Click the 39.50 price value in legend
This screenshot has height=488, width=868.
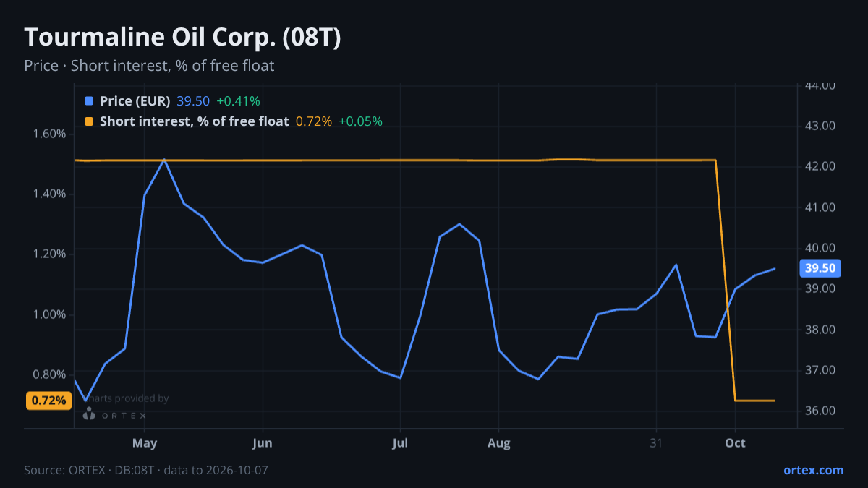[x=193, y=101]
